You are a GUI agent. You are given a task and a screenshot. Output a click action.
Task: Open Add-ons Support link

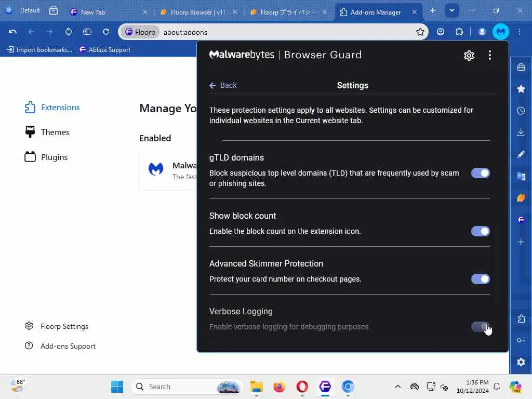pyautogui.click(x=60, y=346)
